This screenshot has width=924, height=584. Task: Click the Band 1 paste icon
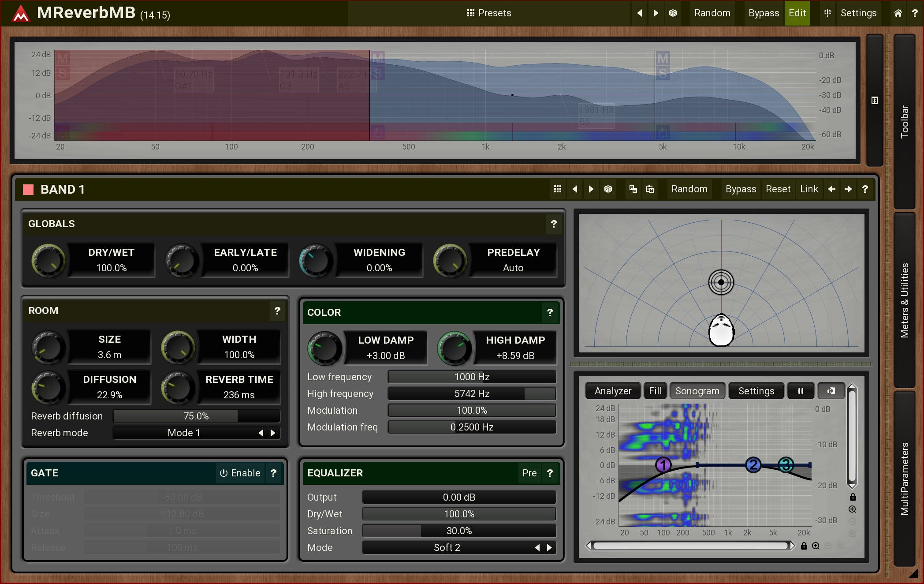650,189
